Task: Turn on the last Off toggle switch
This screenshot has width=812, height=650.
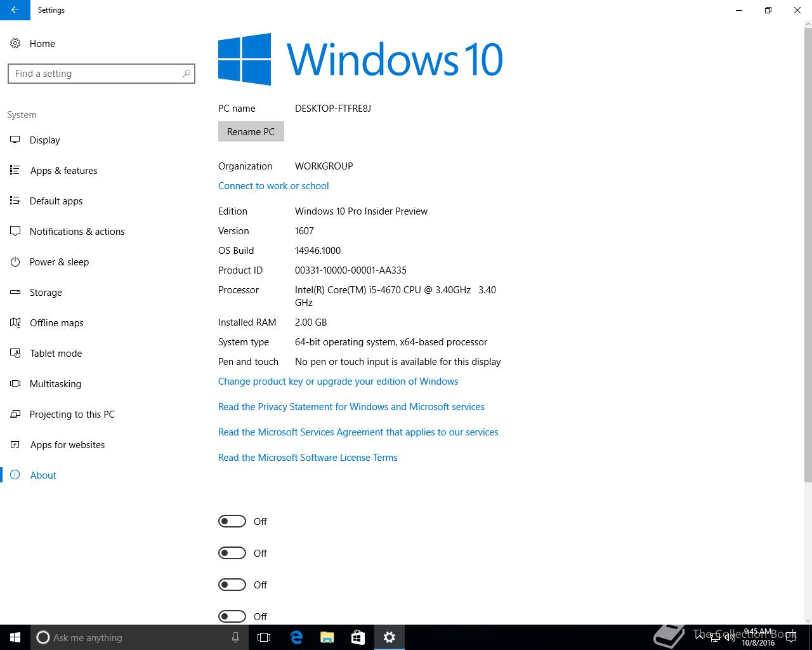Action: (x=232, y=616)
